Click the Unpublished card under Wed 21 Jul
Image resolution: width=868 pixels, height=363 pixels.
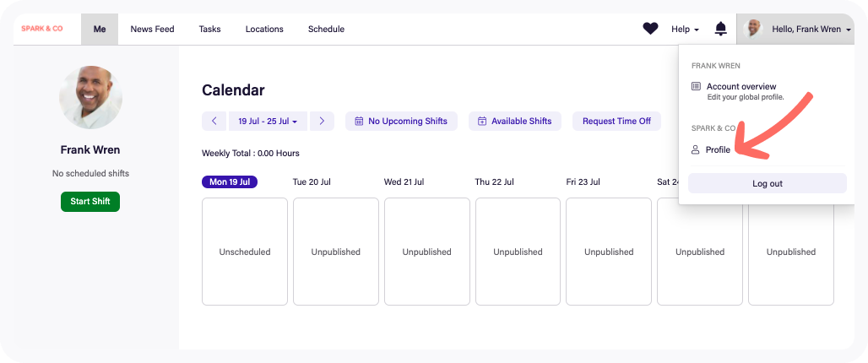[426, 252]
